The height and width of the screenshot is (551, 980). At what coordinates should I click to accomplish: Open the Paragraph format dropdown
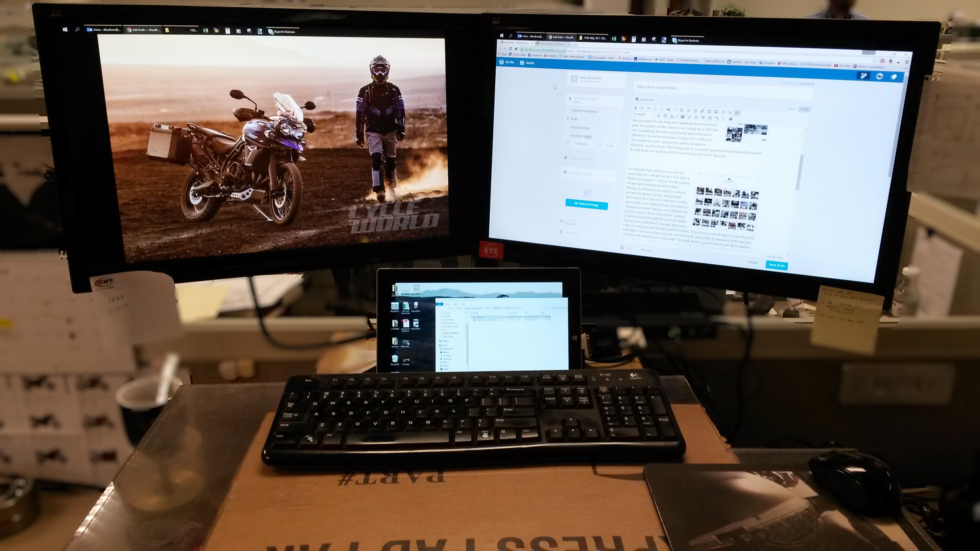643,114
